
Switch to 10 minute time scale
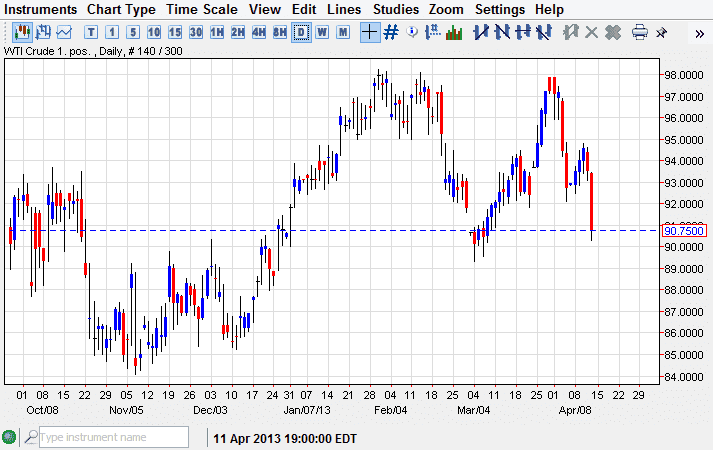coord(154,32)
